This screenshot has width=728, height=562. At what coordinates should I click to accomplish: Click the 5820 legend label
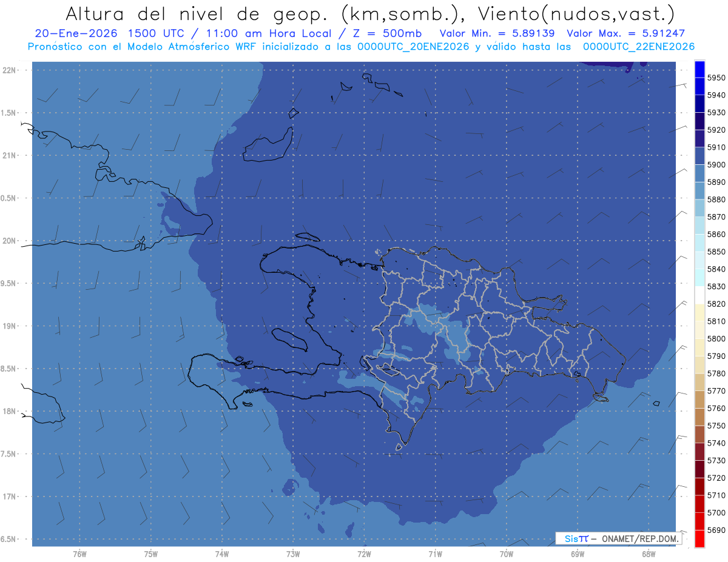point(716,304)
